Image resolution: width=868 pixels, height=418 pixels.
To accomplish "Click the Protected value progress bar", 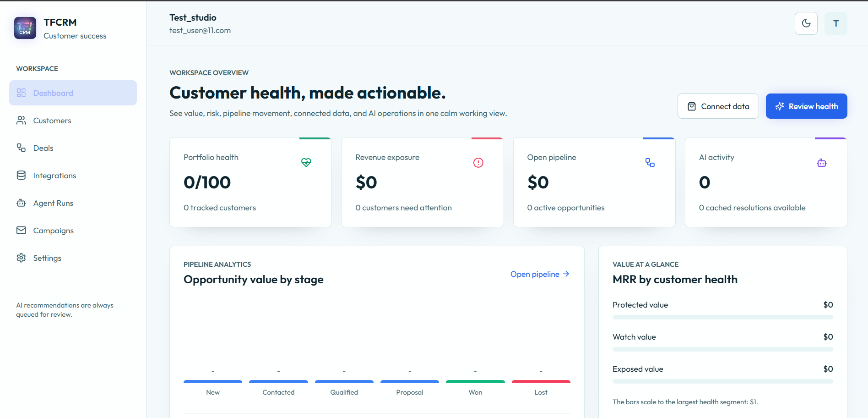I will tap(722, 317).
